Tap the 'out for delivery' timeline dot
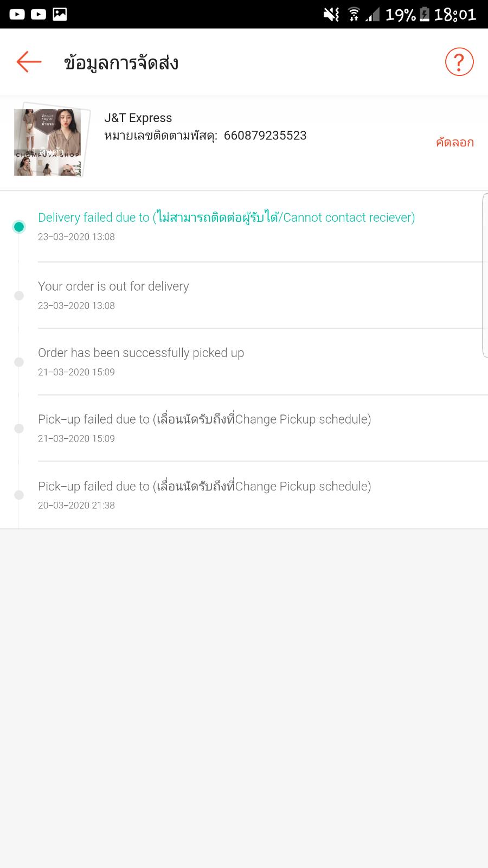Viewport: 488px width, 868px height. (x=19, y=296)
